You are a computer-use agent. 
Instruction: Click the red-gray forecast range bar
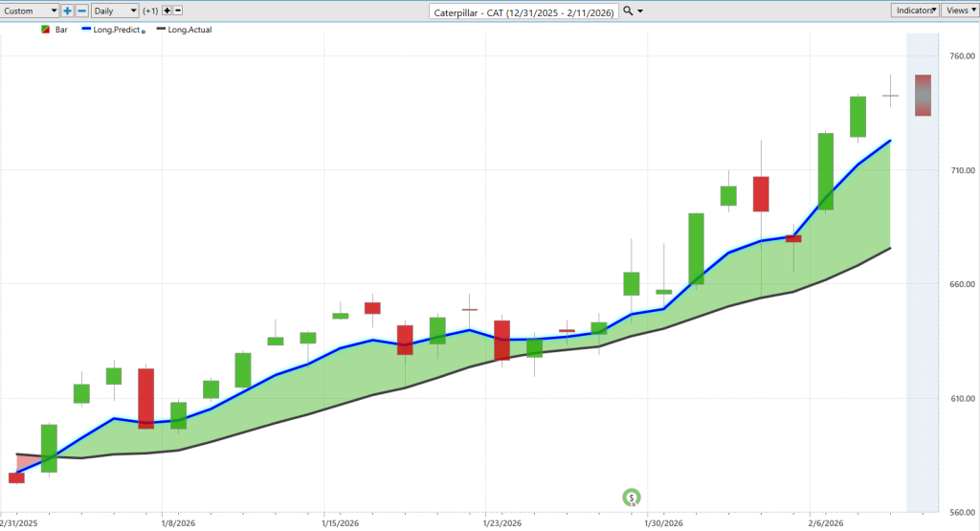[923, 95]
